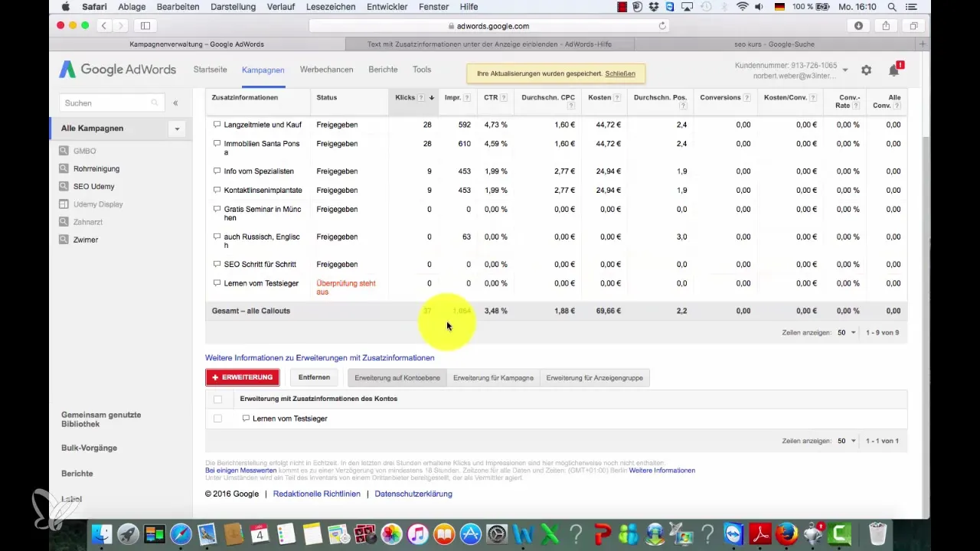Open the Werbechancen tab

click(x=326, y=70)
